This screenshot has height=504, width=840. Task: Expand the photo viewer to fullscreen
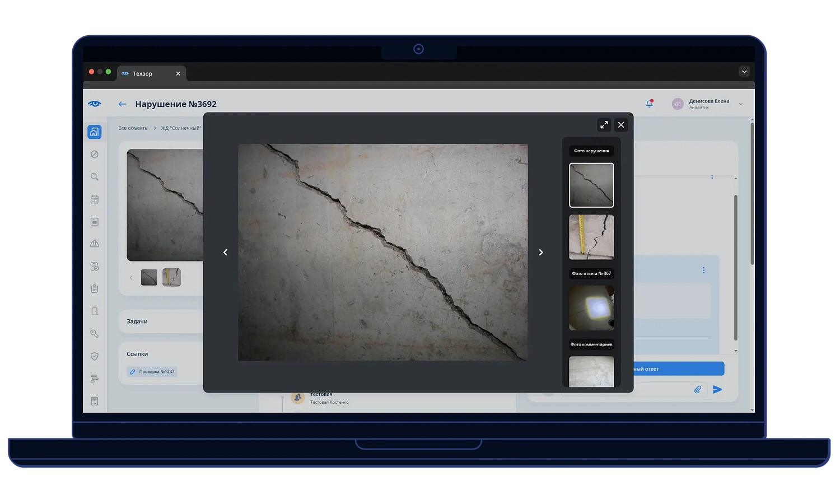click(x=604, y=125)
